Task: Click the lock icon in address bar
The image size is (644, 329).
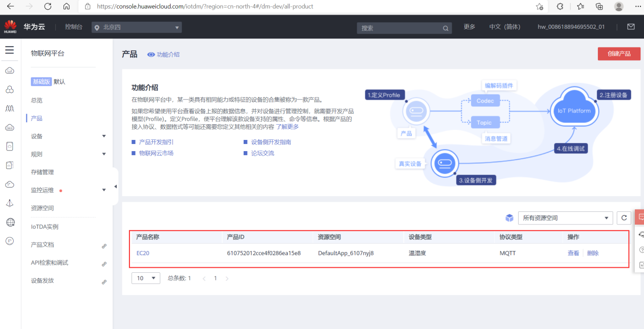Action: coord(88,7)
